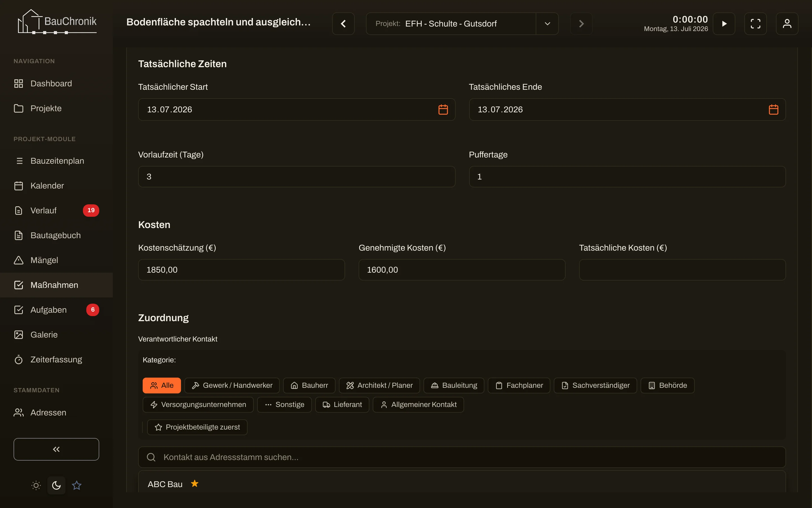The width and height of the screenshot is (812, 508).
Task: Click the Tatsächlicher Start date field
Action: (x=297, y=110)
